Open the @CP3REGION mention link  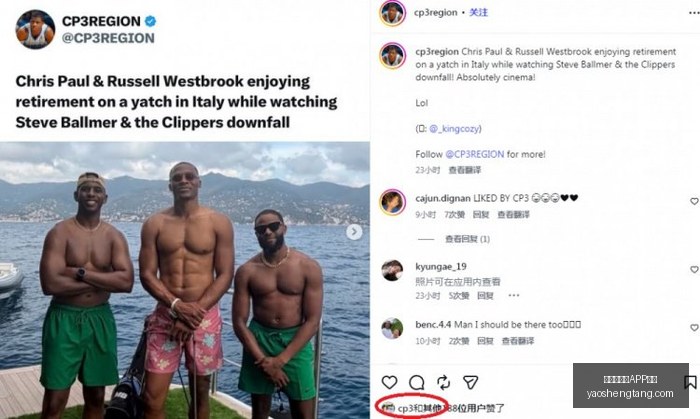[x=475, y=154]
